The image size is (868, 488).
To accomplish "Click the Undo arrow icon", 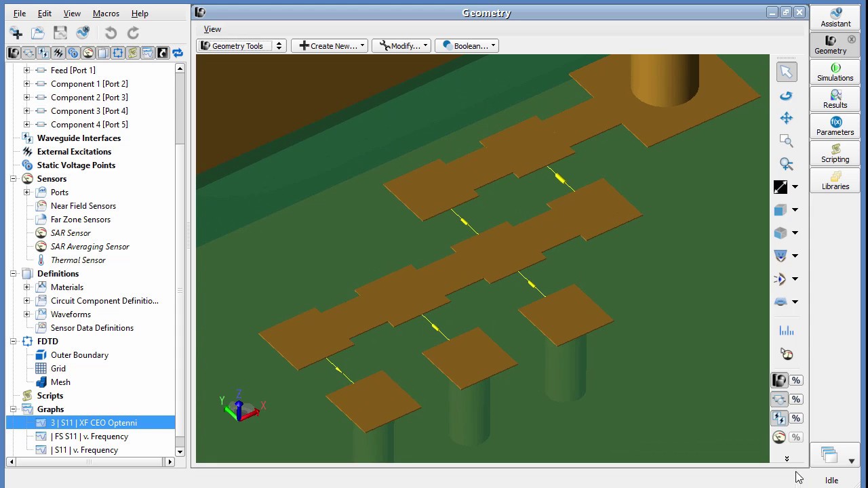I will click(111, 33).
